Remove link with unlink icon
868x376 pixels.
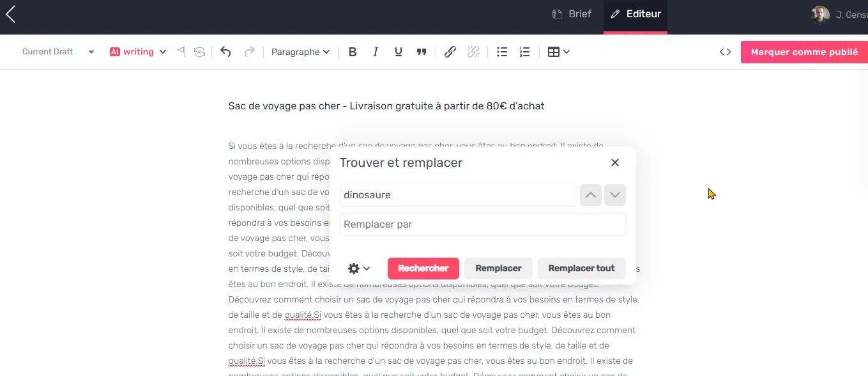[x=473, y=52]
